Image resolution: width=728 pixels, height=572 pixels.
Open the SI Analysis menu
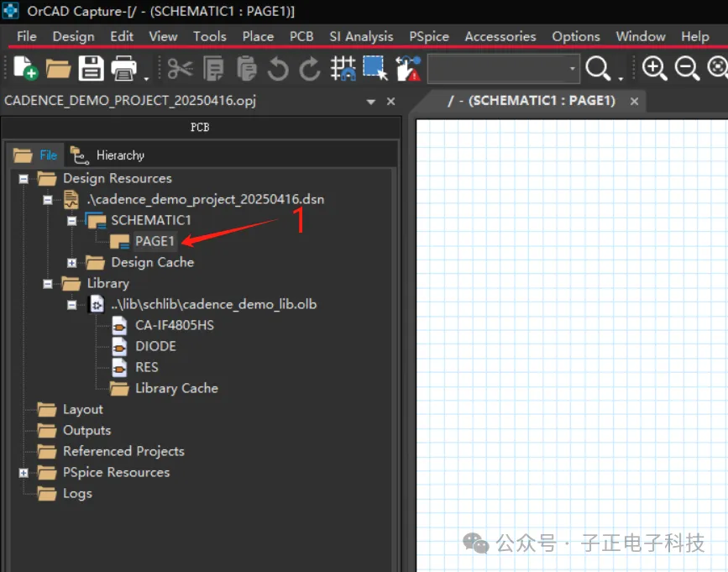(x=361, y=36)
